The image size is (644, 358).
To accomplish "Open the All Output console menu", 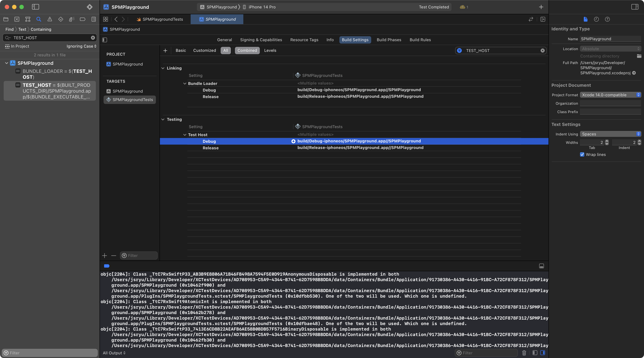I will click(114, 353).
